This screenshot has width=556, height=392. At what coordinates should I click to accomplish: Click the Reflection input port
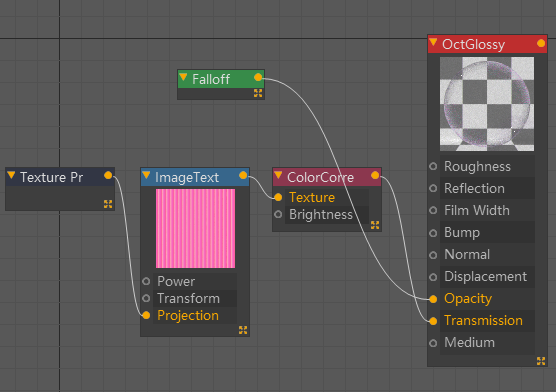(433, 188)
